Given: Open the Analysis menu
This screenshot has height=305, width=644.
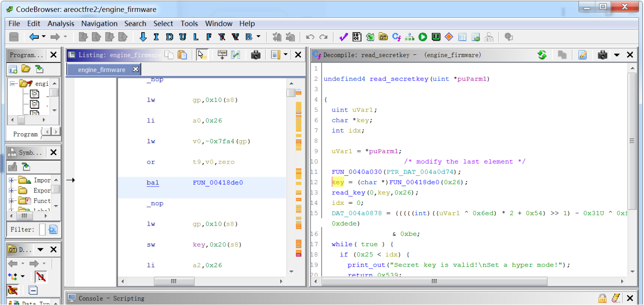Looking at the screenshot, I should coord(61,23).
